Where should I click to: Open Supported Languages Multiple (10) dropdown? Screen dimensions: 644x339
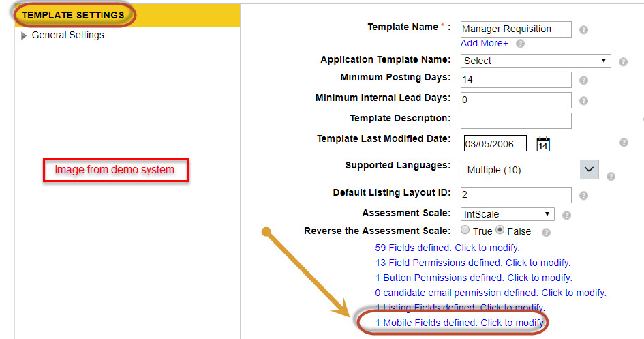(x=530, y=170)
